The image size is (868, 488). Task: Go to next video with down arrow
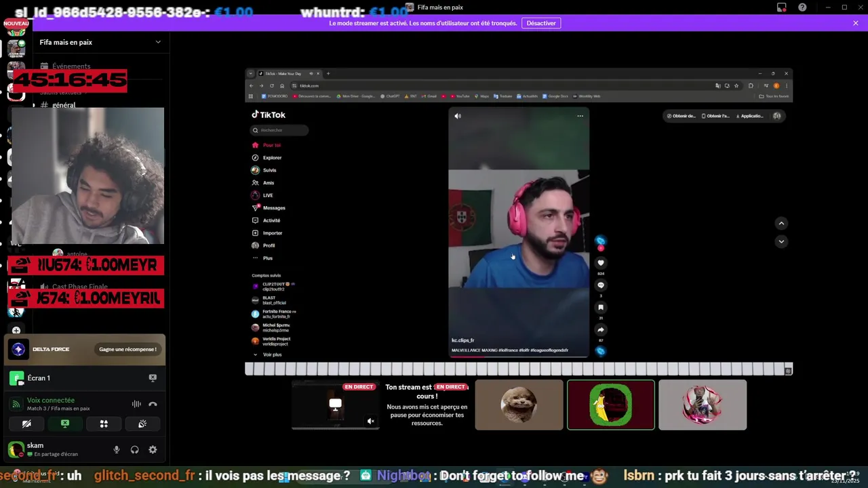(x=781, y=241)
